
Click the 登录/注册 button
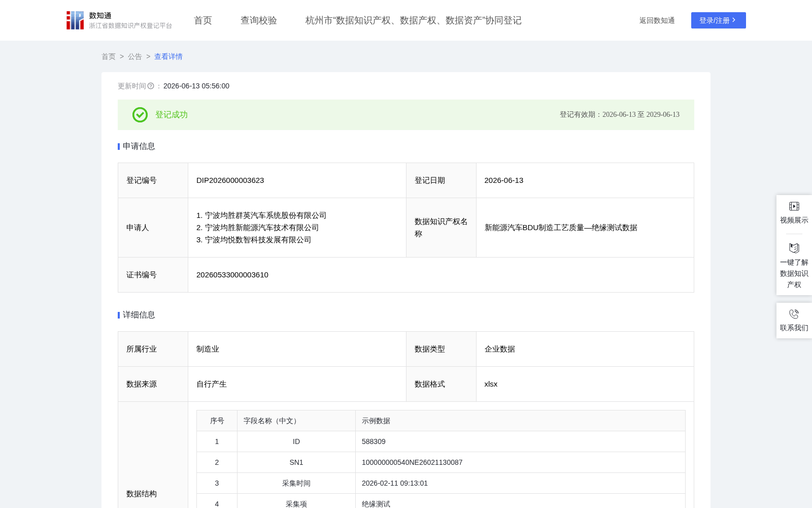coord(719,20)
